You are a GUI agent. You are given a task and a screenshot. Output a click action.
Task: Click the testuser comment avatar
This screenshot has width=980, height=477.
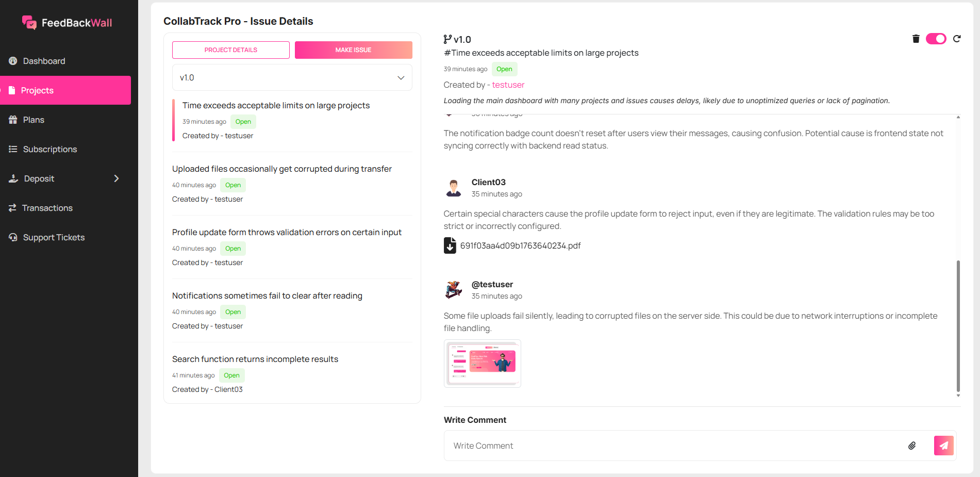pos(454,290)
